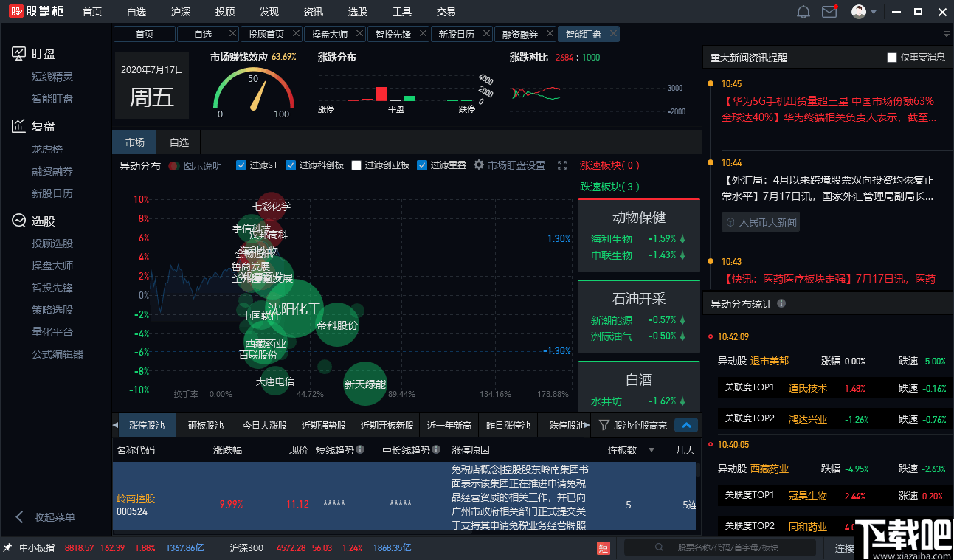Click 道氏技术 in 关联度TOP1
Screen dimensions: 954x560
tap(808, 388)
